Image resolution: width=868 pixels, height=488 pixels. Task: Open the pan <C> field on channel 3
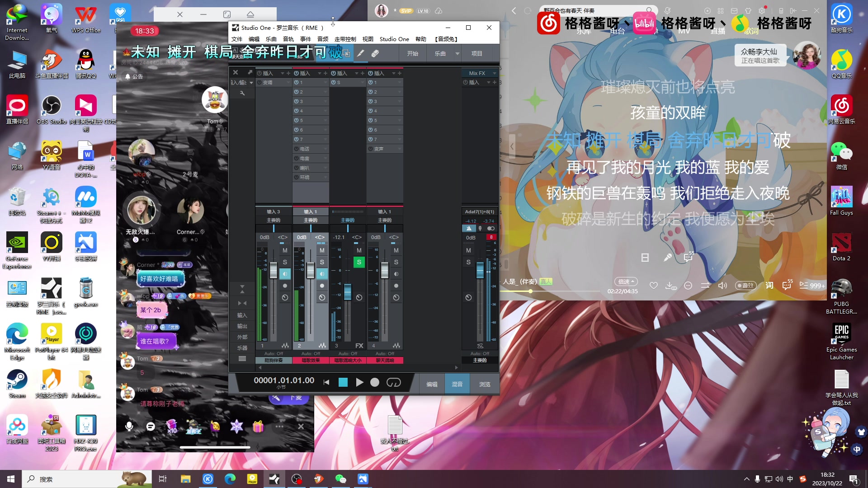click(x=357, y=237)
